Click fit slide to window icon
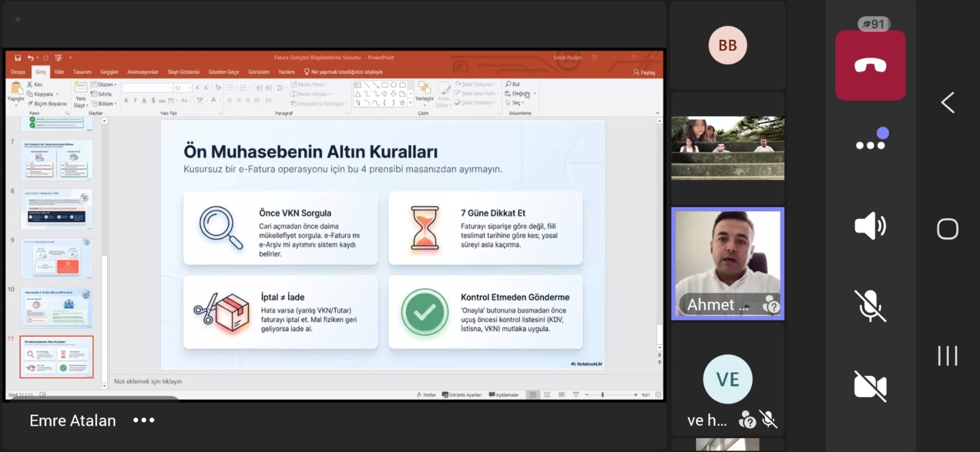Viewport: 980px width, 452px height. point(658,395)
